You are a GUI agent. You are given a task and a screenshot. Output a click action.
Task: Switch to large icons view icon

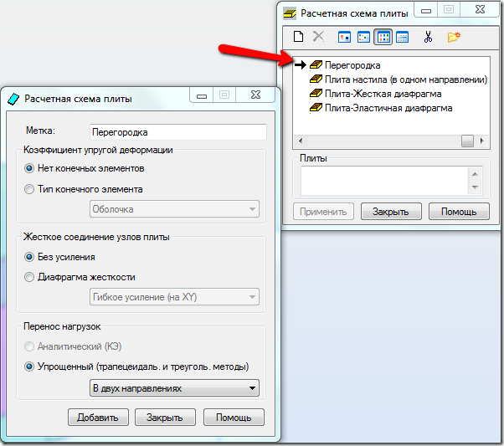click(x=344, y=37)
